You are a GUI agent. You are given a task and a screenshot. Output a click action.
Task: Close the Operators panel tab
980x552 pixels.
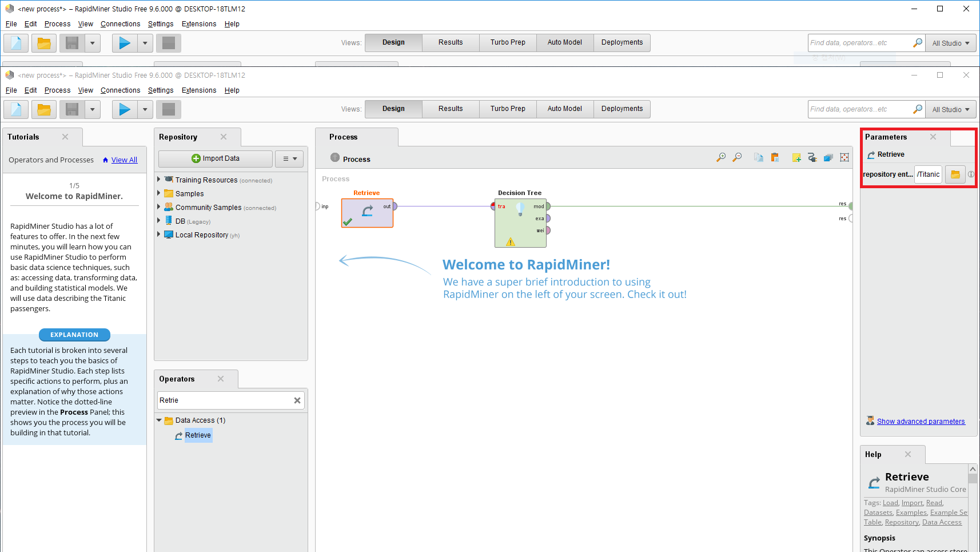coord(221,379)
